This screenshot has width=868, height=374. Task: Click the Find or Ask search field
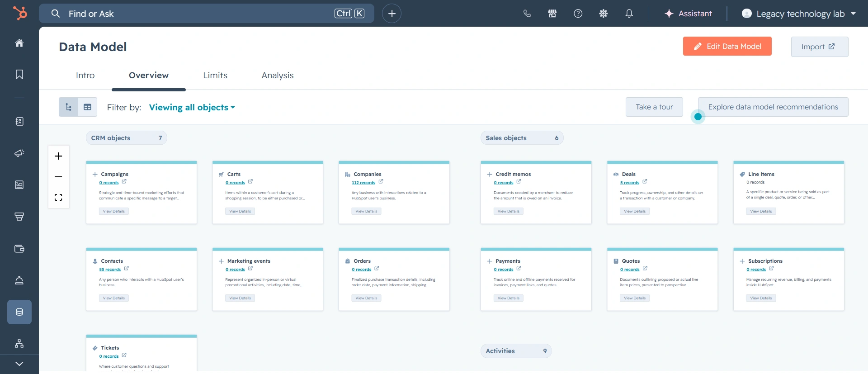207,14
